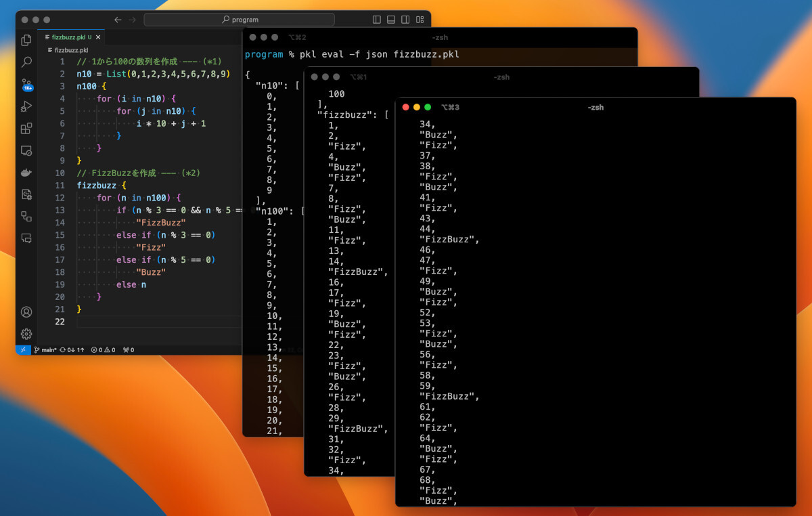
Task: Maximize the ⌥⌘3 terminal with green button
Action: 428,107
